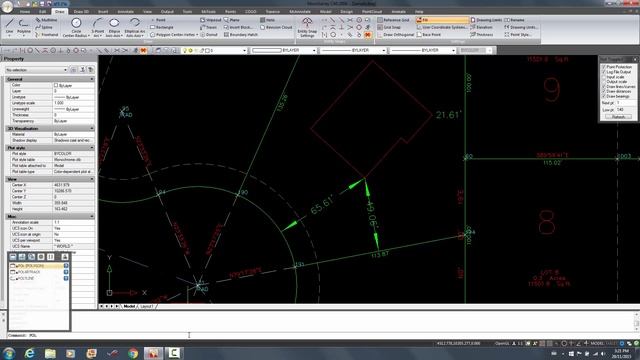Toggle the Grid Snap option
The height and width of the screenshot is (360, 640).
(x=389, y=27)
